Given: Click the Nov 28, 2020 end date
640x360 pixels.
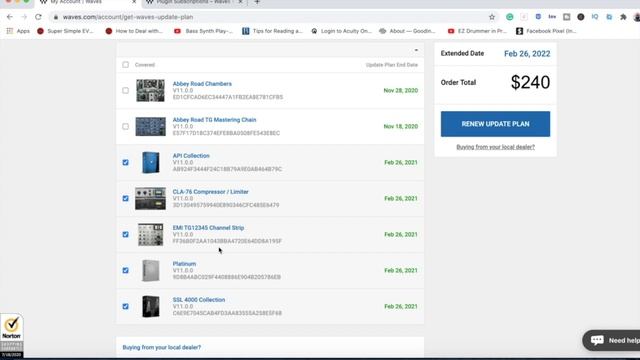Looking at the screenshot, I should (x=400, y=90).
